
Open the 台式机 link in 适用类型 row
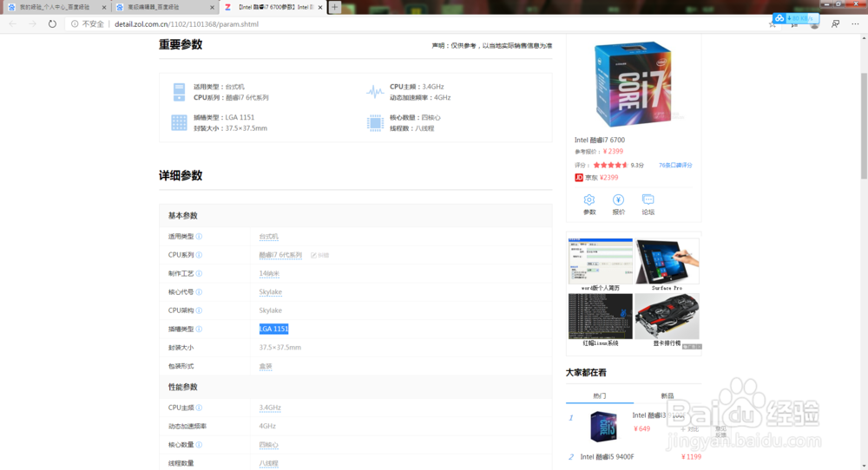[268, 236]
